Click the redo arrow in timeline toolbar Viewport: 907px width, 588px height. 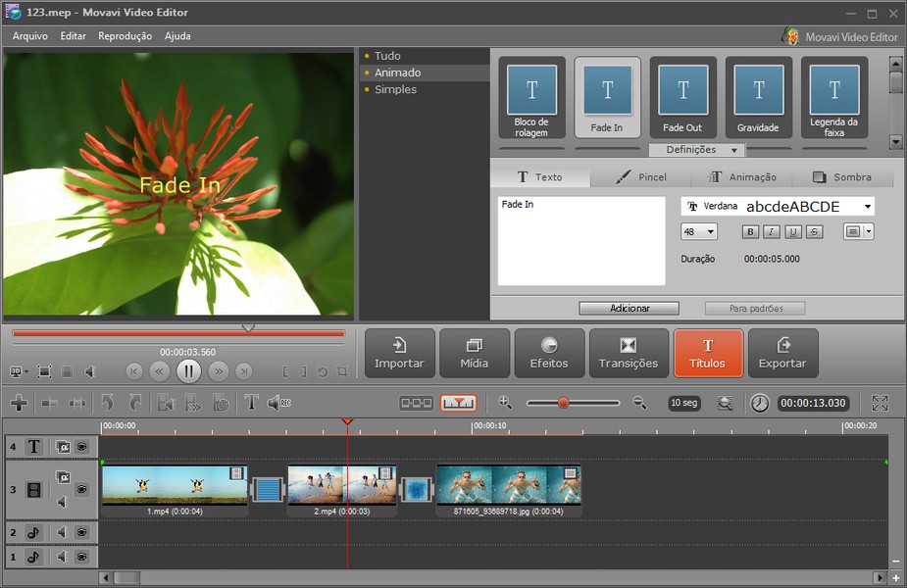point(134,403)
